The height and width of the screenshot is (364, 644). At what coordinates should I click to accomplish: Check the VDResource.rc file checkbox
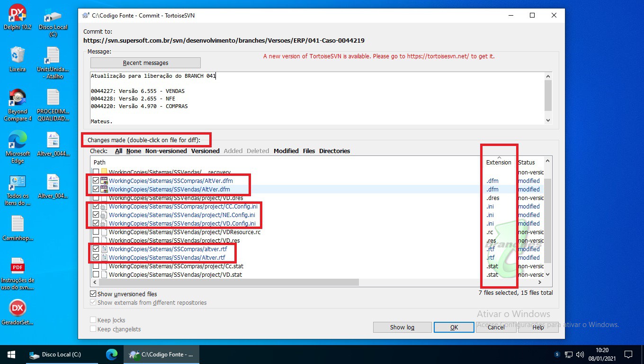tap(96, 232)
